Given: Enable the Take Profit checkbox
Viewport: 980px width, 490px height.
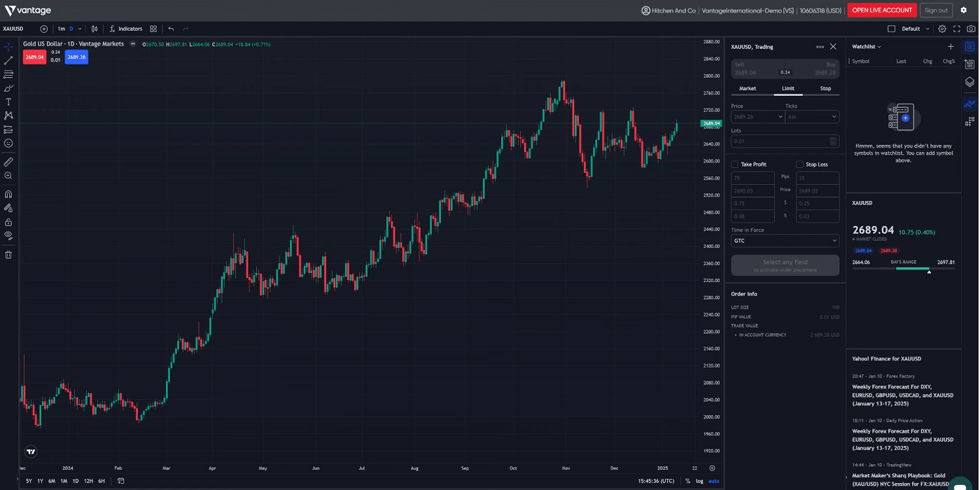Looking at the screenshot, I should click(x=733, y=164).
